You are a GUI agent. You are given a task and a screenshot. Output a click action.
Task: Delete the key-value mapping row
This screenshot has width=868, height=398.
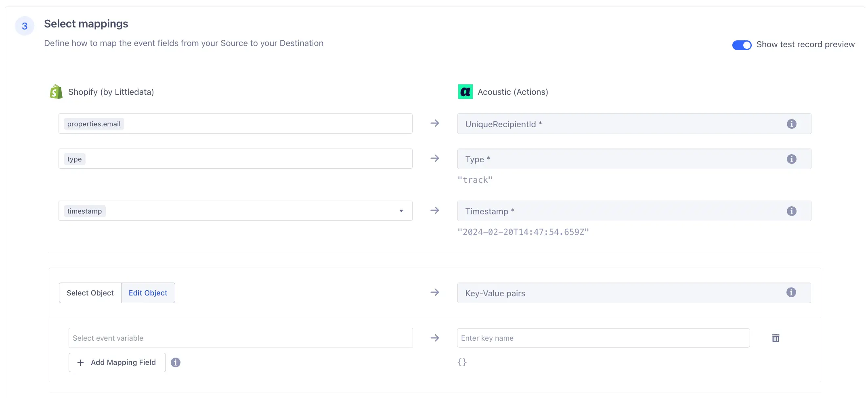(776, 338)
